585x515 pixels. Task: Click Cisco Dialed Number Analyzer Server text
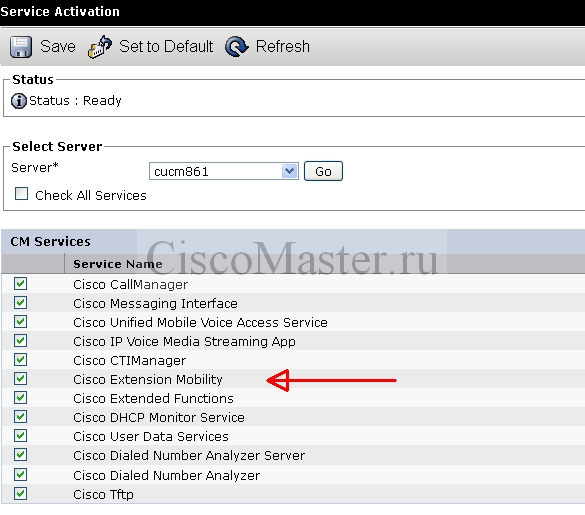pos(189,456)
